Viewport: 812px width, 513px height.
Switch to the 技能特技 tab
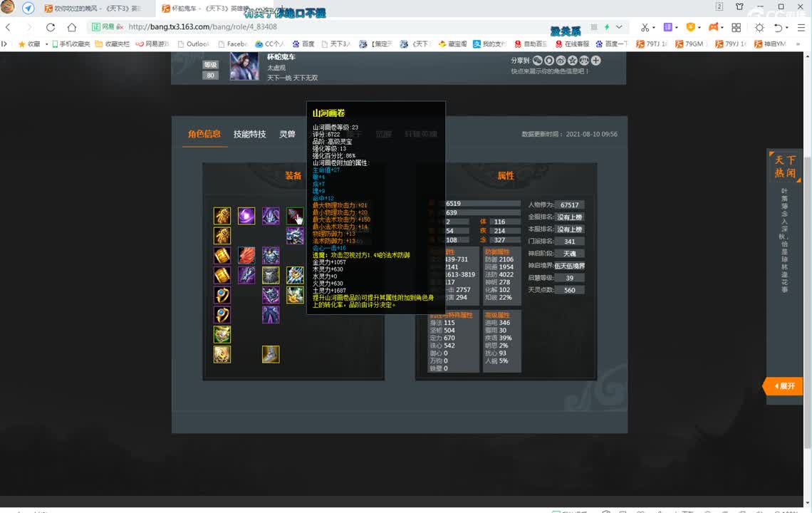[249, 134]
